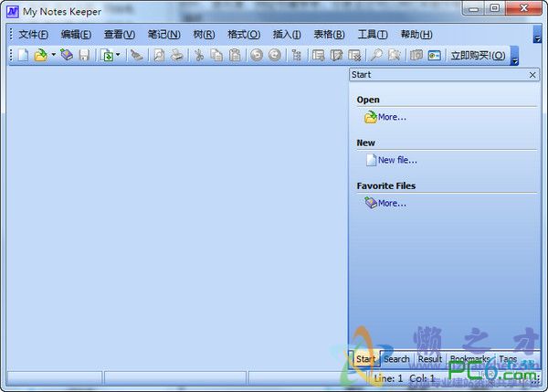Click the favorite files book icon
Image resolution: width=548 pixels, height=392 pixels.
67,55
